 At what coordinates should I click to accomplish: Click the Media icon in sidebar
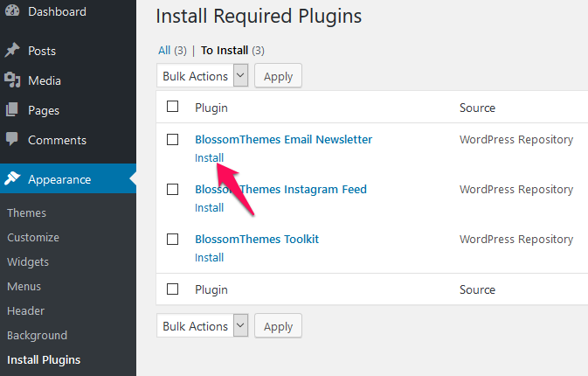point(12,80)
